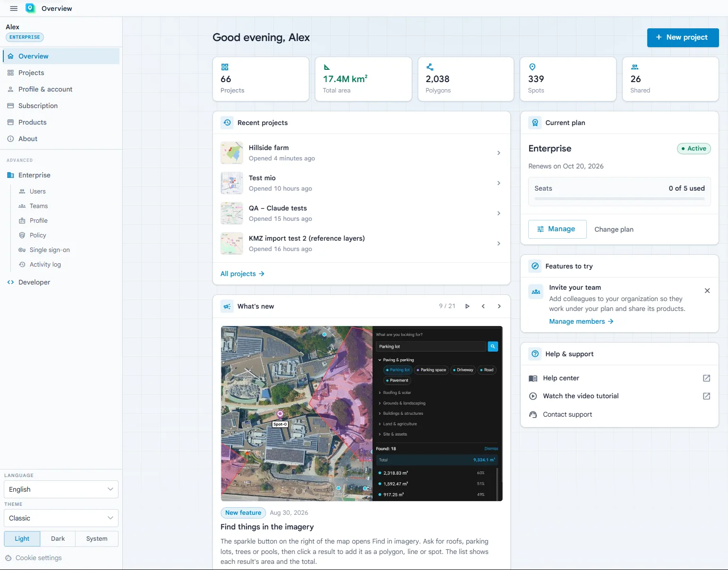728x570 pixels.
Task: Click the app logo in the header
Action: pyautogui.click(x=30, y=8)
